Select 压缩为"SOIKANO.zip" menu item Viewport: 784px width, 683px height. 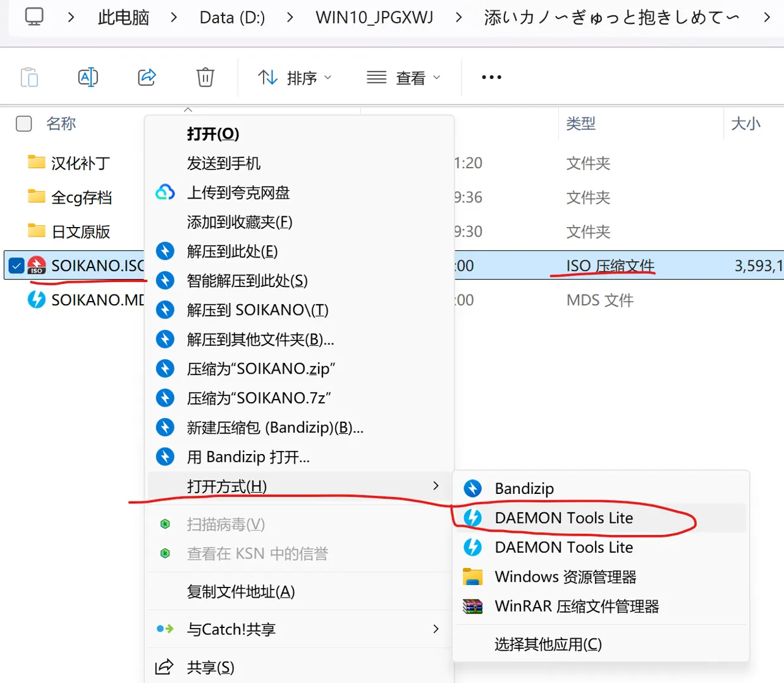[x=300, y=368]
